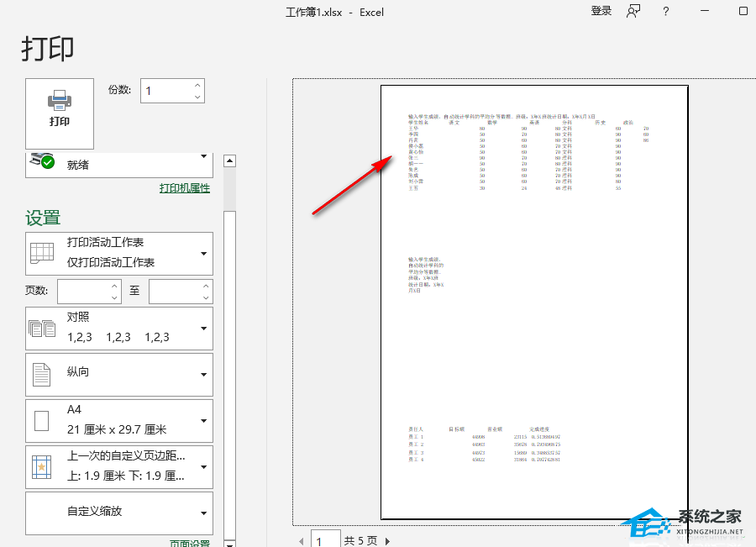Open the printer selection dropdown showing 就绪
This screenshot has width=756, height=547.
119,165
